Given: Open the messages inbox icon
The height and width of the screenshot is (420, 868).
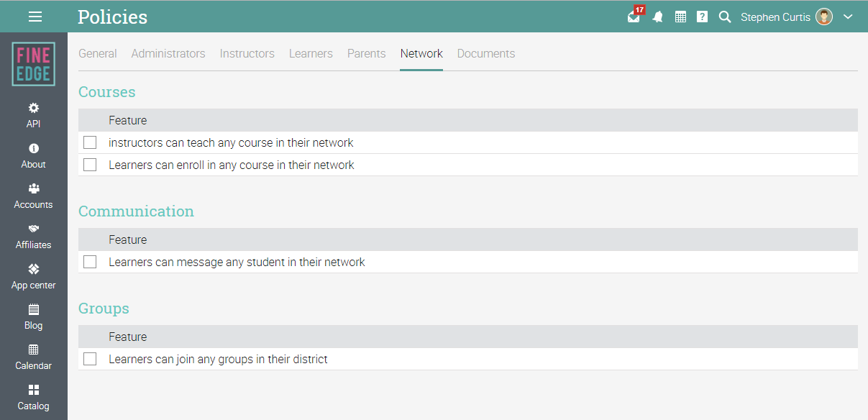Looking at the screenshot, I should [634, 17].
